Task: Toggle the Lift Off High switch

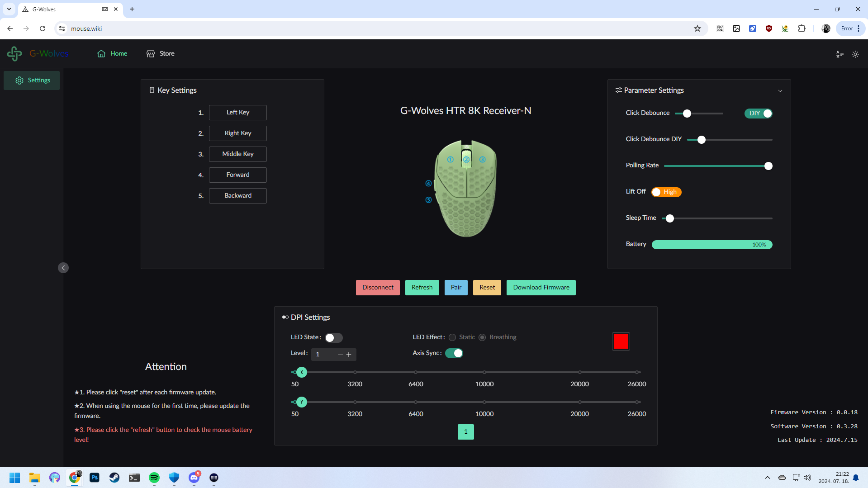Action: [x=666, y=192]
